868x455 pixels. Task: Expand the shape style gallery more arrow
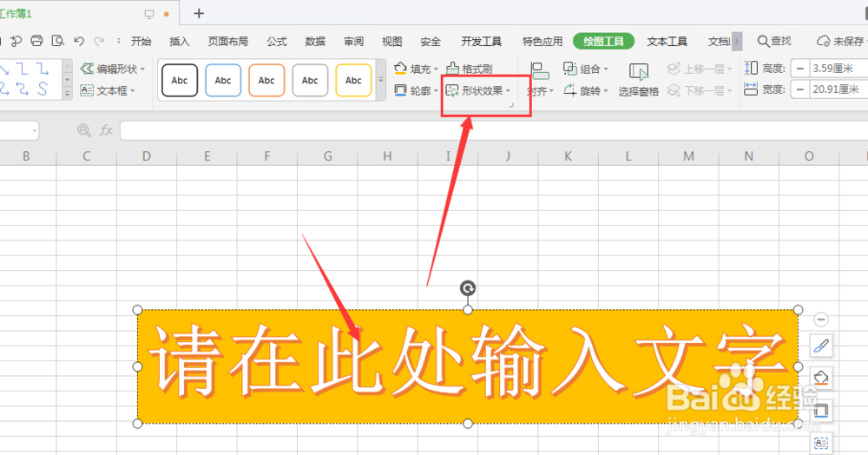(x=381, y=80)
